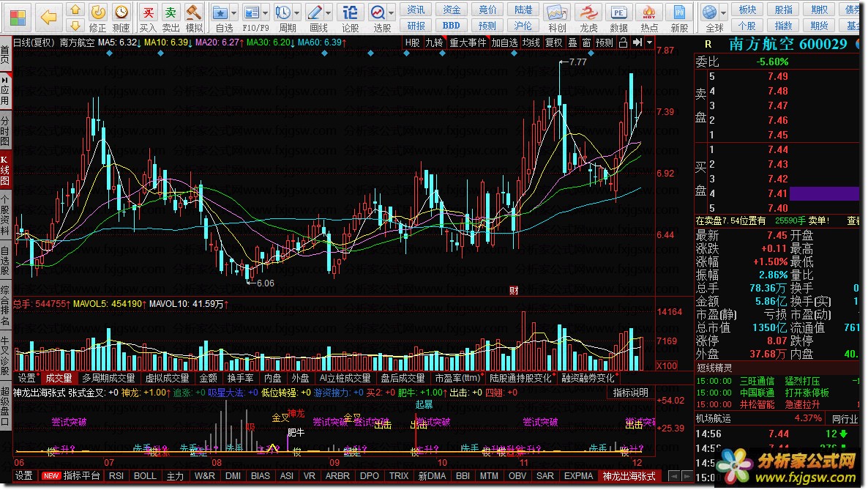This screenshot has height=490, width=868.
Task: Toggle H股 in chart header
Action: point(413,42)
